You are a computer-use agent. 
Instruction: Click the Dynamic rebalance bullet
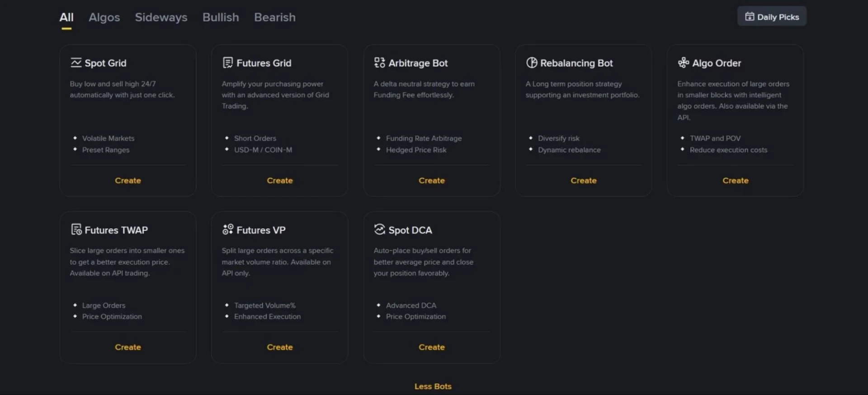coord(569,150)
